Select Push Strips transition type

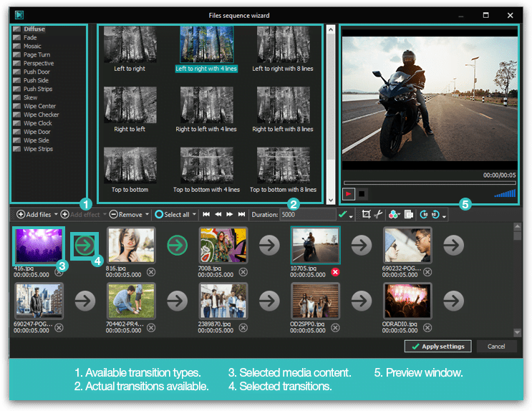click(38, 89)
